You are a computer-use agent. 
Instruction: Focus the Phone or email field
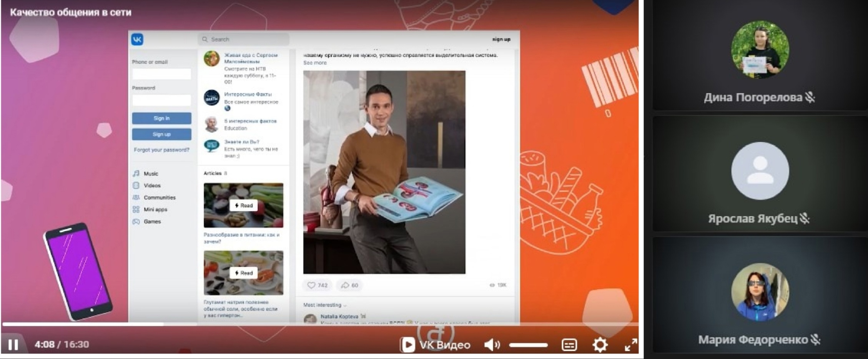(x=161, y=74)
